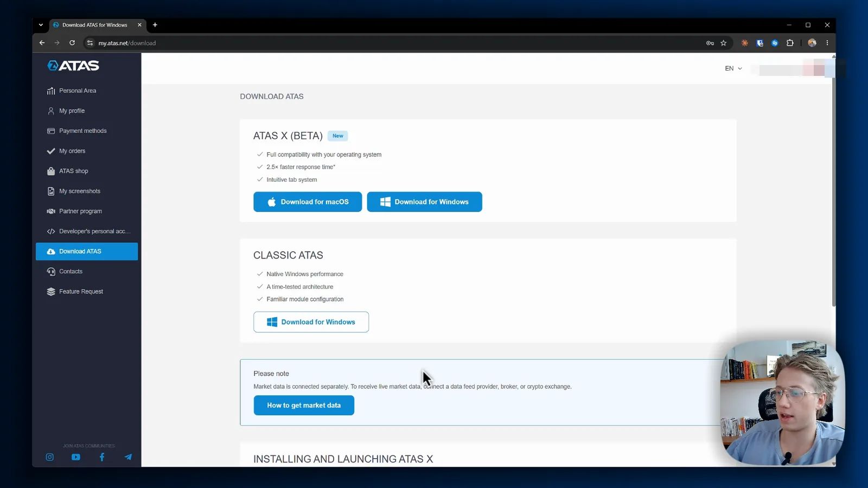
Task: Open the Facebook community icon
Action: click(102, 457)
